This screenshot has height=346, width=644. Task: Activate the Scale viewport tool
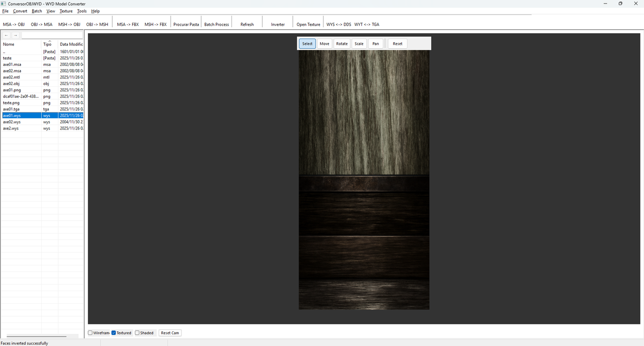click(x=359, y=44)
